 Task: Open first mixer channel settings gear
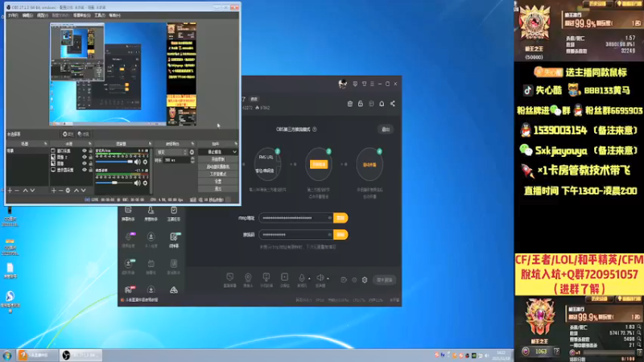[145, 162]
